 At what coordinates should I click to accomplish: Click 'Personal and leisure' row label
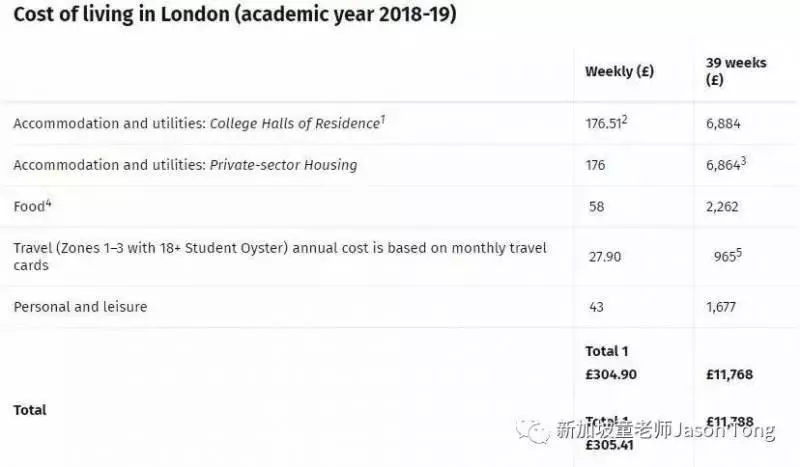coord(80,307)
